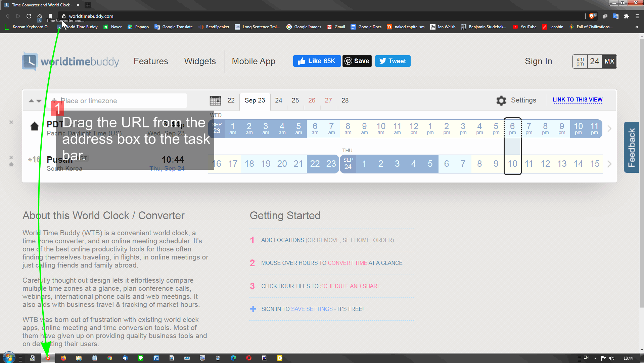Open Firefox from the taskbar
The height and width of the screenshot is (363, 644).
pos(63,358)
